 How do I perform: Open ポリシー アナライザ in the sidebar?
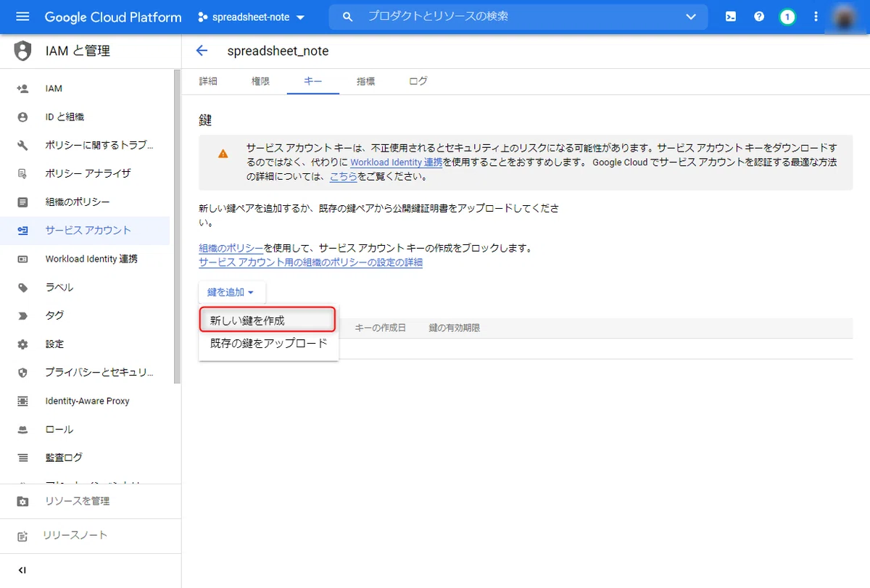point(88,173)
